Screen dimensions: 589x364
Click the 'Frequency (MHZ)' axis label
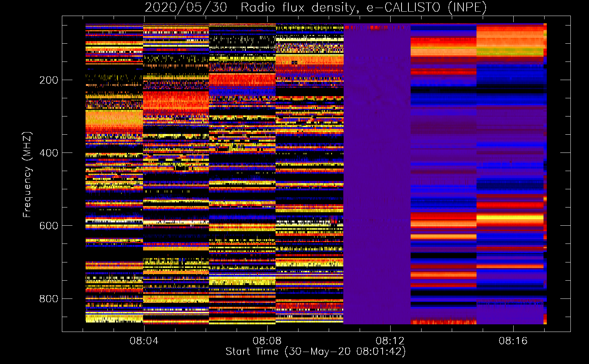point(27,175)
